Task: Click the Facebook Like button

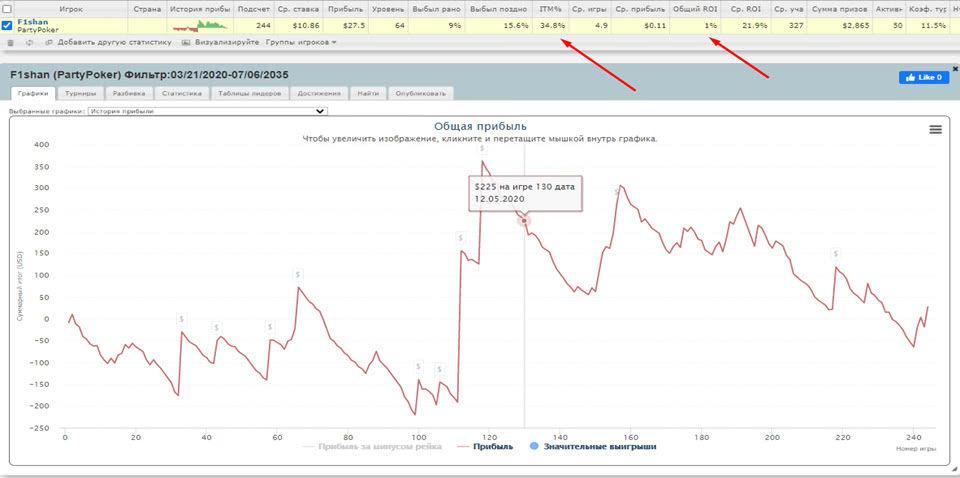Action: (923, 77)
